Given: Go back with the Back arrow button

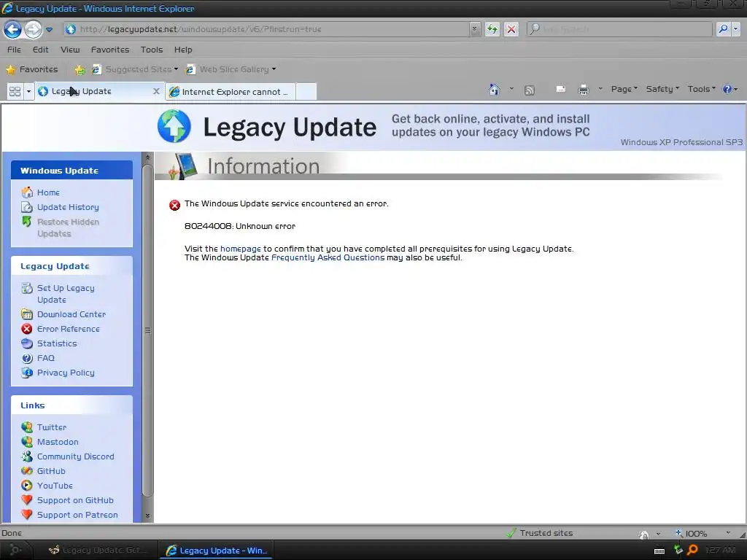Looking at the screenshot, I should pyautogui.click(x=13, y=29).
